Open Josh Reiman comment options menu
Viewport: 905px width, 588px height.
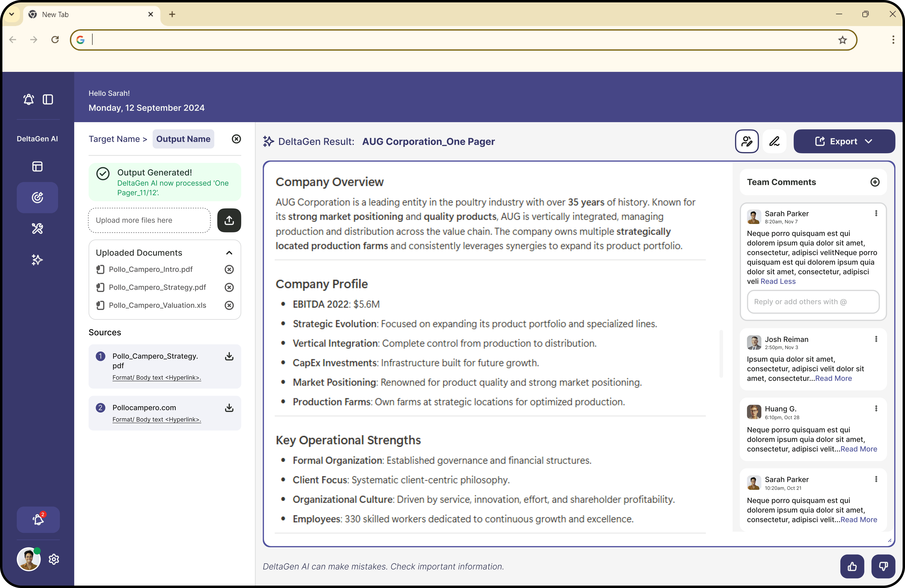[x=876, y=339]
